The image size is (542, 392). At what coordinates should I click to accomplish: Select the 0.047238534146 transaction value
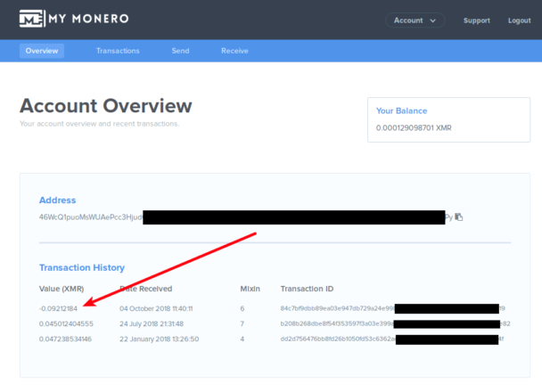tap(65, 339)
